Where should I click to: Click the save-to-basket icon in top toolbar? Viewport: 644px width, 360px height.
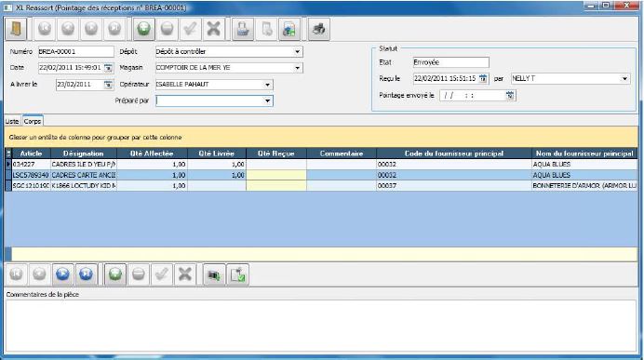click(243, 29)
